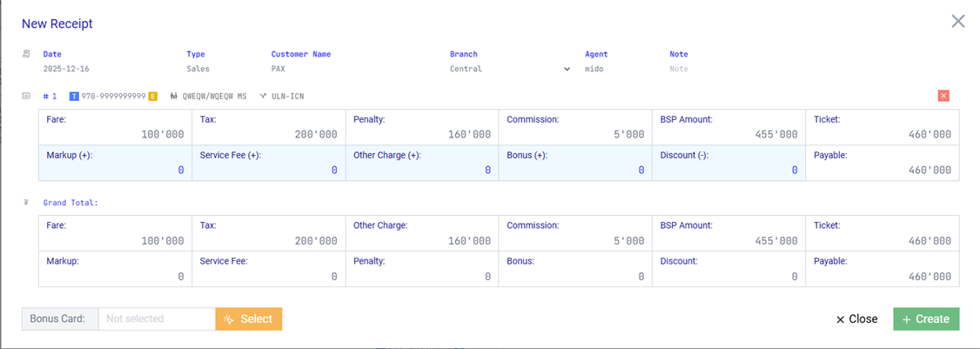Click the Branch dropdown chevron arrow
The height and width of the screenshot is (349, 980).
tap(567, 69)
